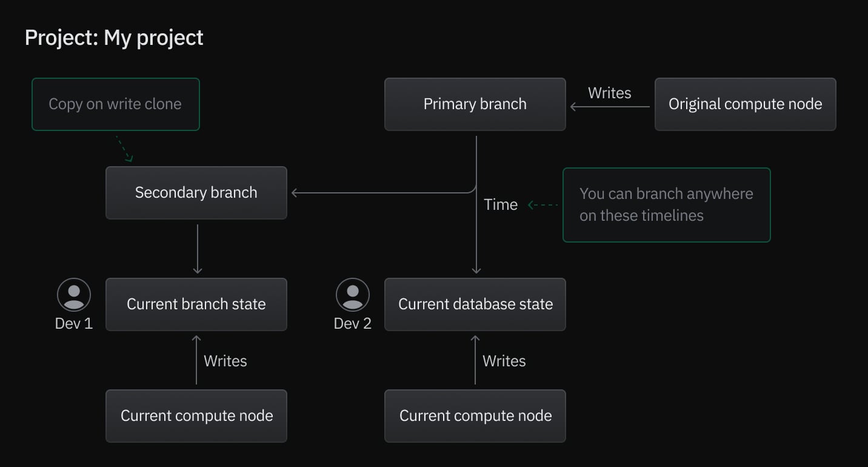The image size is (868, 467).
Task: Click Current compute node under Dev 2
Action: [x=475, y=416]
